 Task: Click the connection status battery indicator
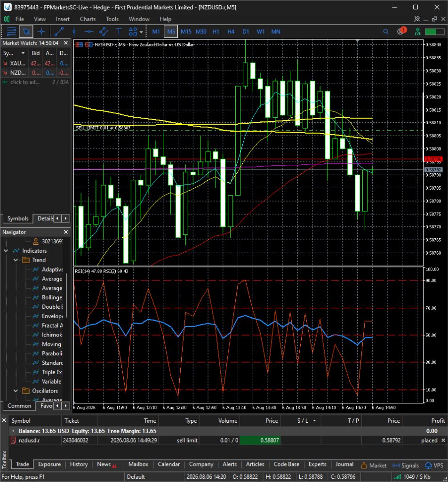pos(434,32)
